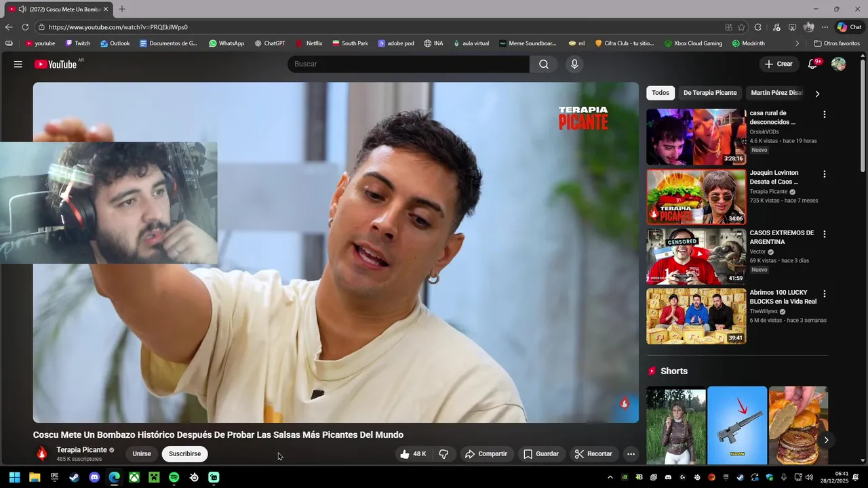The height and width of the screenshot is (488, 868).
Task: Select the 'Todos' filter chip
Action: click(660, 93)
